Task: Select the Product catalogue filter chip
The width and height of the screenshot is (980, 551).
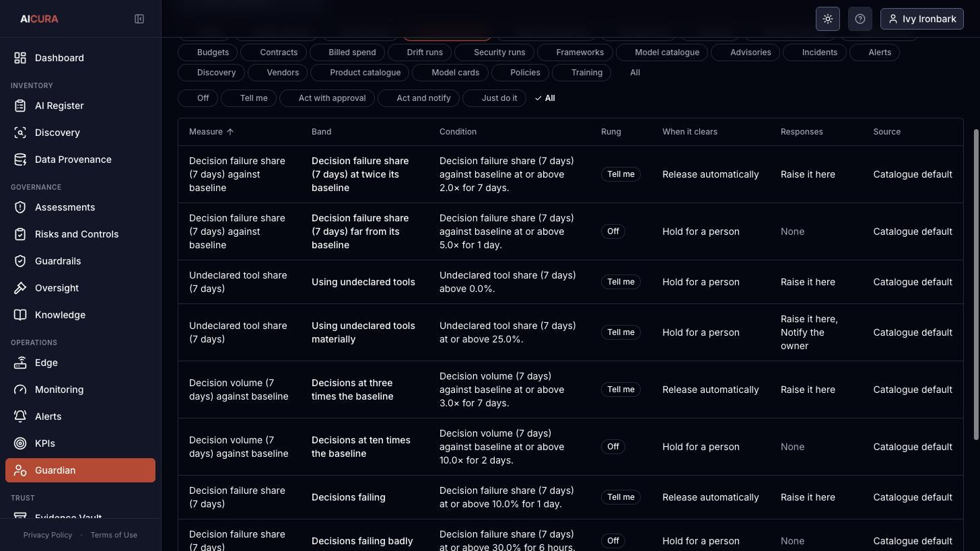Action: pyautogui.click(x=359, y=73)
